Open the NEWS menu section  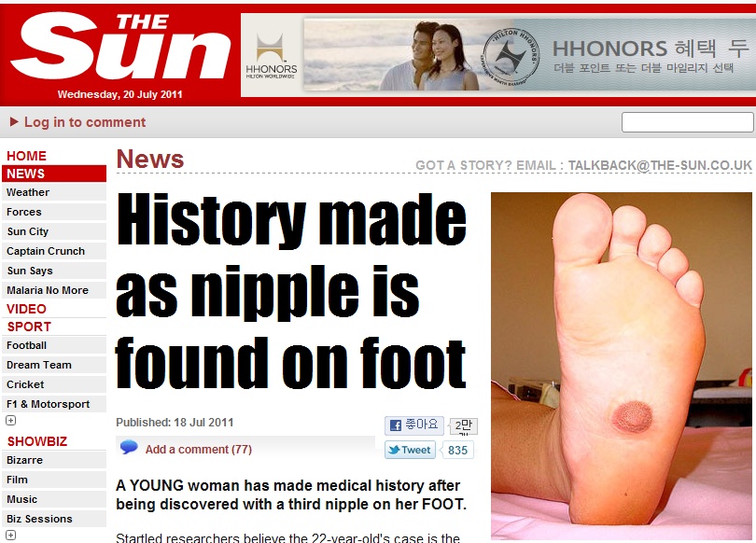coord(54,174)
